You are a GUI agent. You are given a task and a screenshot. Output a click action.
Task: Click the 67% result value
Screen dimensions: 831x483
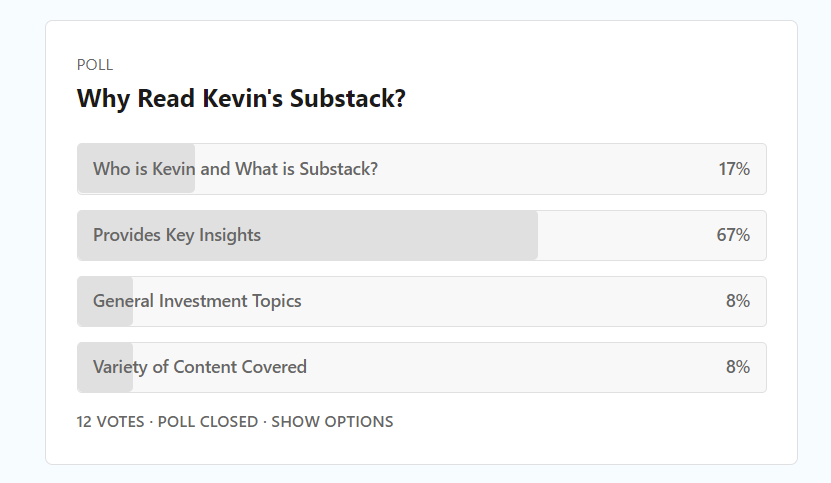pos(733,235)
